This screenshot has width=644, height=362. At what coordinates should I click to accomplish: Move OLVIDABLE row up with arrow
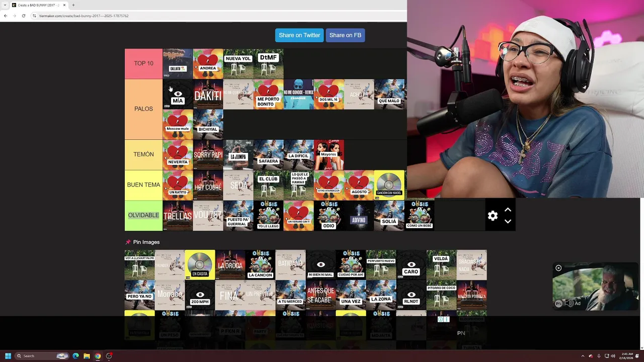508,210
